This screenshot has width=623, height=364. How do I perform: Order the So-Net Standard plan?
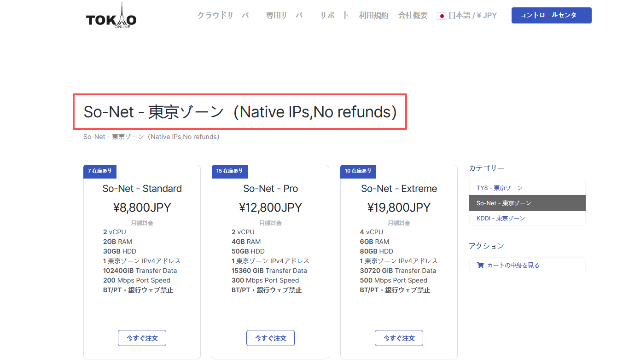coord(142,338)
